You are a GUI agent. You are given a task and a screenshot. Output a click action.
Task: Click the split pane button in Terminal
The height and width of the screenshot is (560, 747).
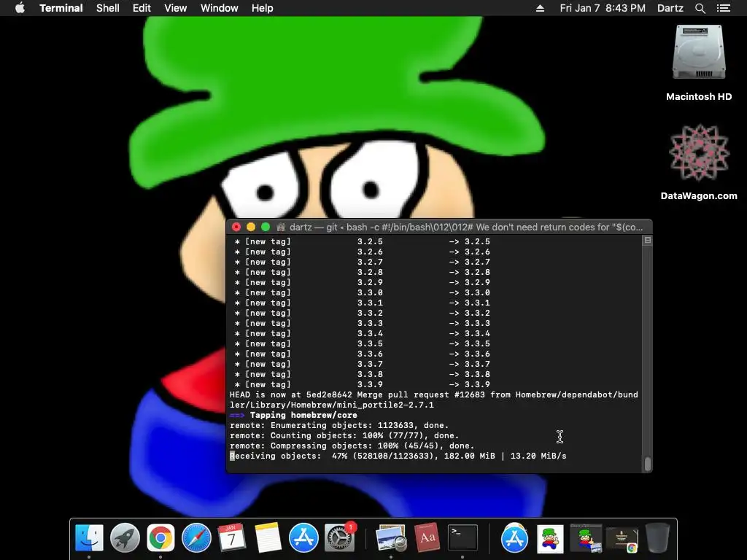point(648,240)
